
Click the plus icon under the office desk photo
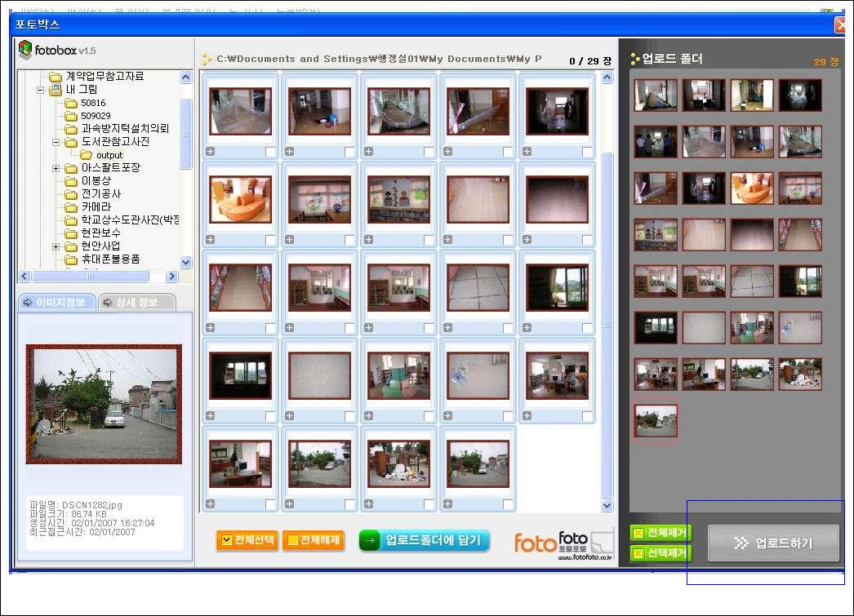[210, 504]
